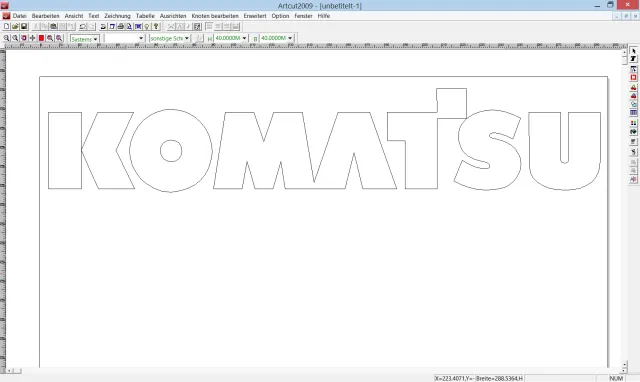The width and height of the screenshot is (640, 382).
Task: Expand the Systems font dropdown
Action: click(x=85, y=39)
